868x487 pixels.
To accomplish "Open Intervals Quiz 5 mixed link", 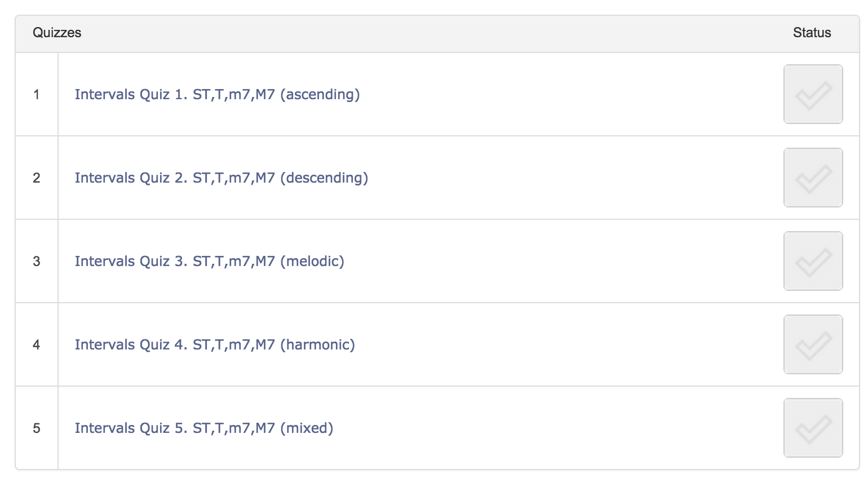I will (203, 428).
